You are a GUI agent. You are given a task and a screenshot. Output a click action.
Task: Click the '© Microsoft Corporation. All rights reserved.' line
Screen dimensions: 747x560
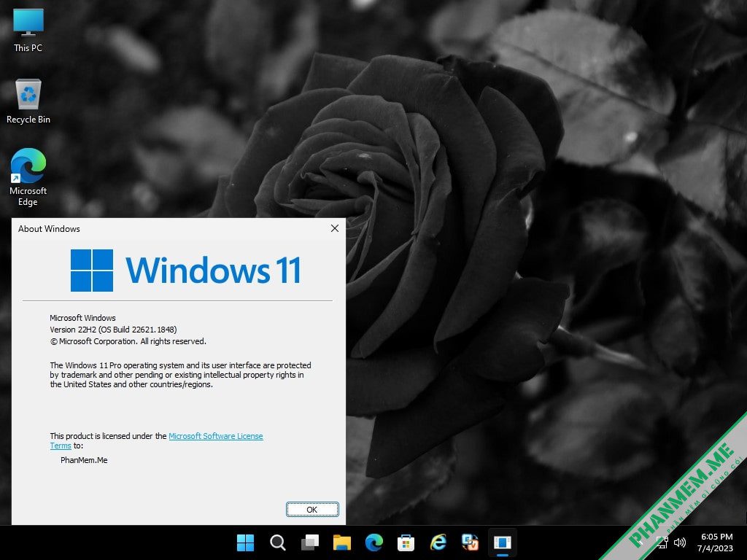pyautogui.click(x=128, y=341)
